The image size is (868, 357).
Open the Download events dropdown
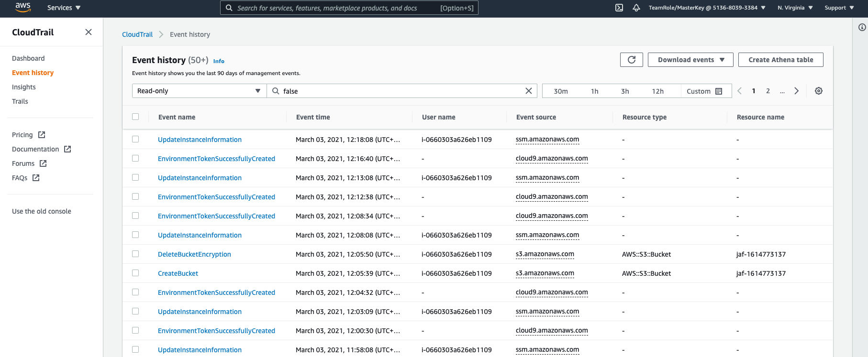[x=690, y=60]
